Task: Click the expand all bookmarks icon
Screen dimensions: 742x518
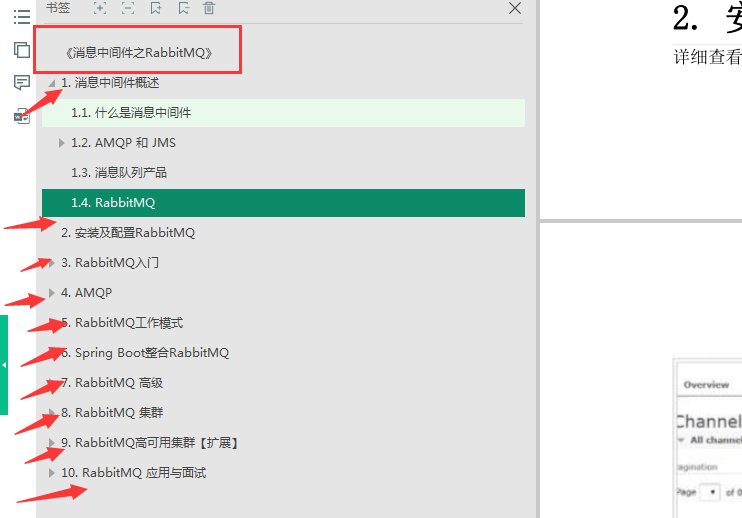Action: point(100,8)
